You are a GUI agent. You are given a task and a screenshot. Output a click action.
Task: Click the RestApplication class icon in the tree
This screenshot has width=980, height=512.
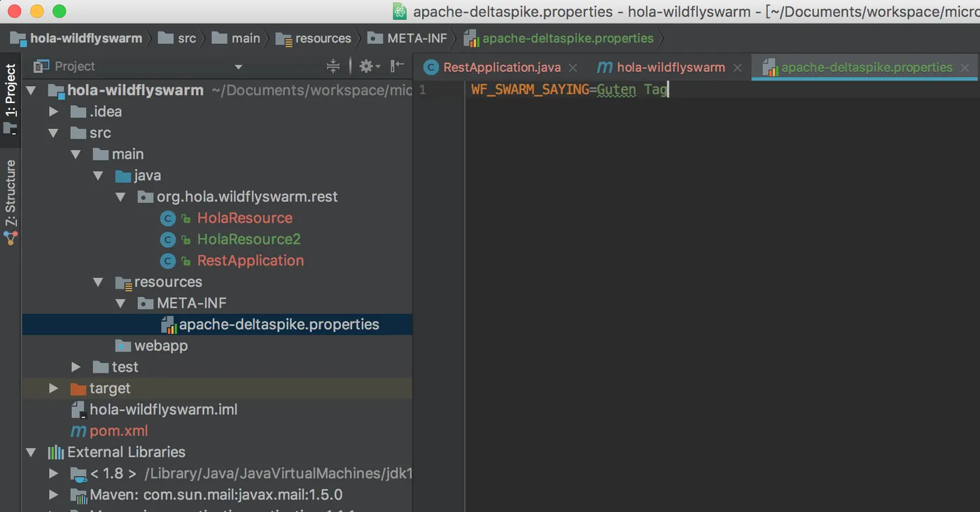click(167, 261)
